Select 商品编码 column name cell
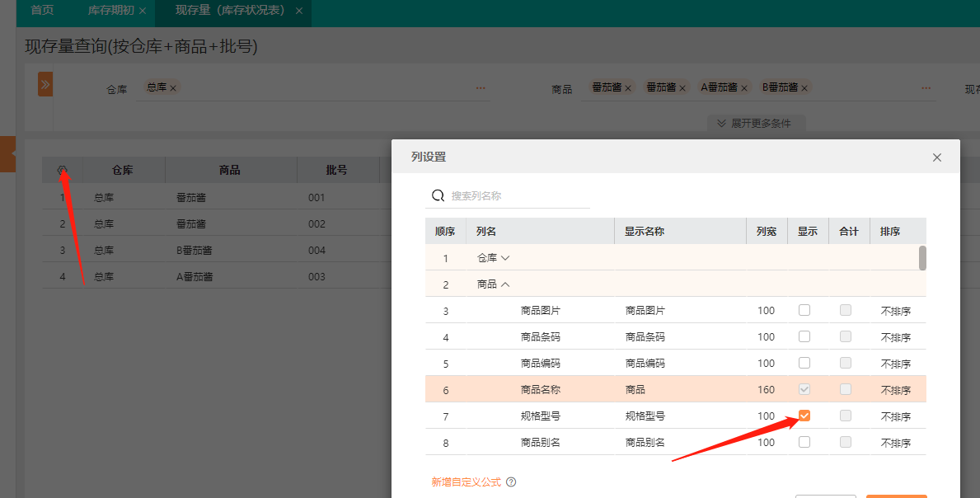Image resolution: width=980 pixels, height=498 pixels. [x=541, y=363]
